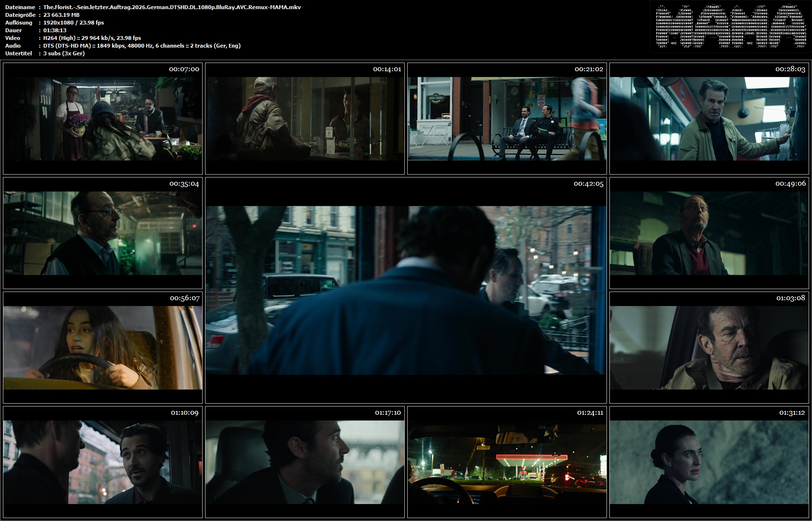Click timestamp label 00:42:05
The image size is (812, 521).
588,184
